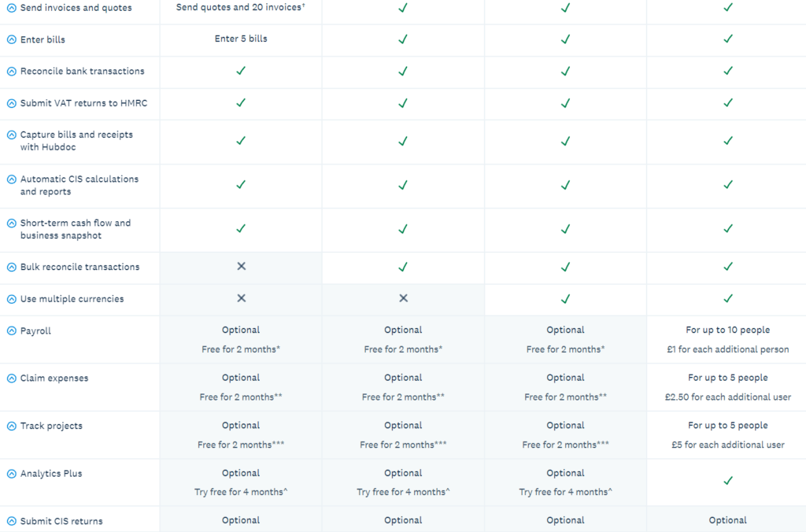Click the icon next to Automatic CIS calculations
The width and height of the screenshot is (806, 532).
[x=11, y=179]
